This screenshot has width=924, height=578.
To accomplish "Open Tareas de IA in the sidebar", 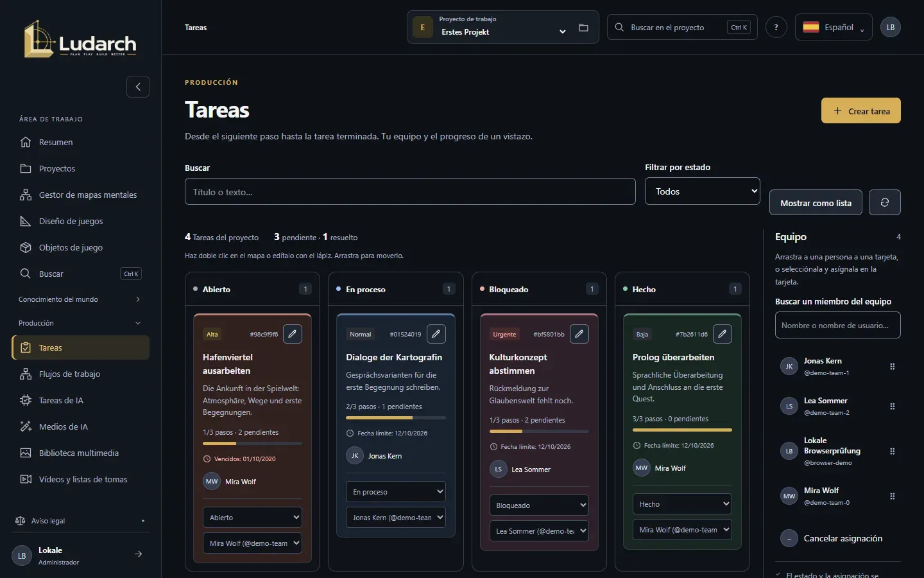I will (x=80, y=400).
